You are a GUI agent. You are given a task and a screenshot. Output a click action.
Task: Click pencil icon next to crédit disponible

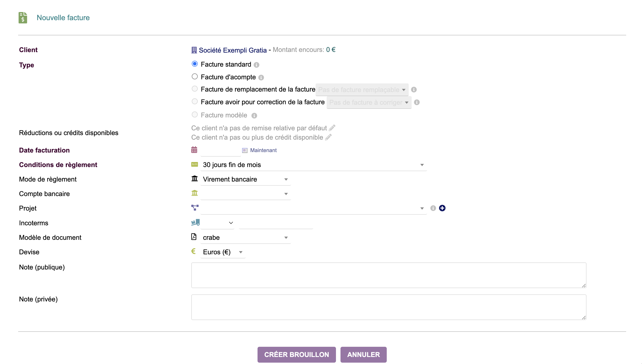(328, 137)
